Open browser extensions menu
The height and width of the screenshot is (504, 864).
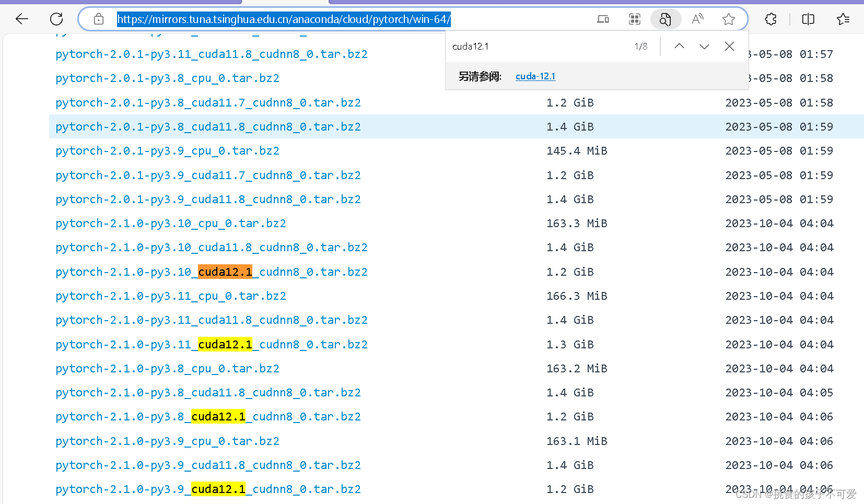point(770,19)
